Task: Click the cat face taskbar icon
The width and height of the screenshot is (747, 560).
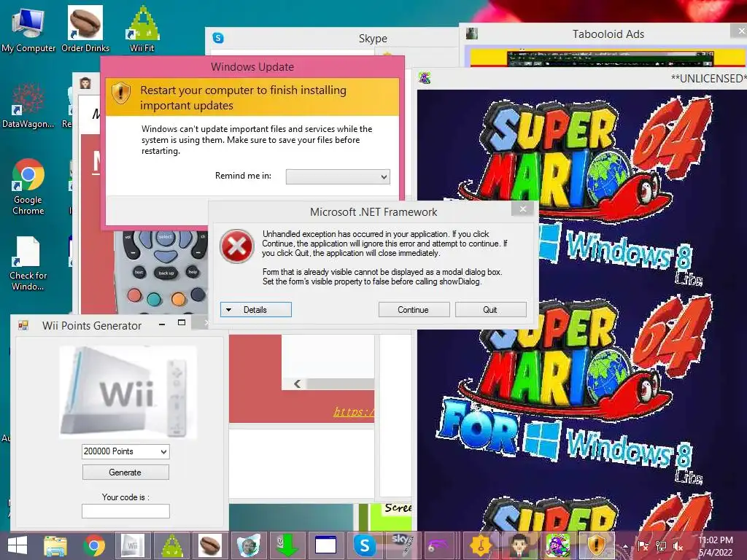Action: coord(249,545)
